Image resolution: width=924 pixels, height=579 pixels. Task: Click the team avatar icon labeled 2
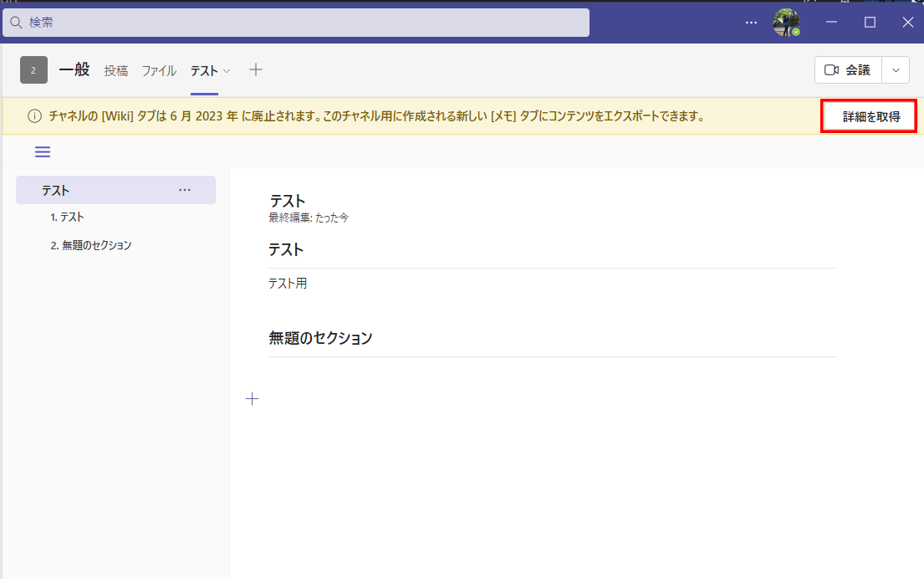33,70
